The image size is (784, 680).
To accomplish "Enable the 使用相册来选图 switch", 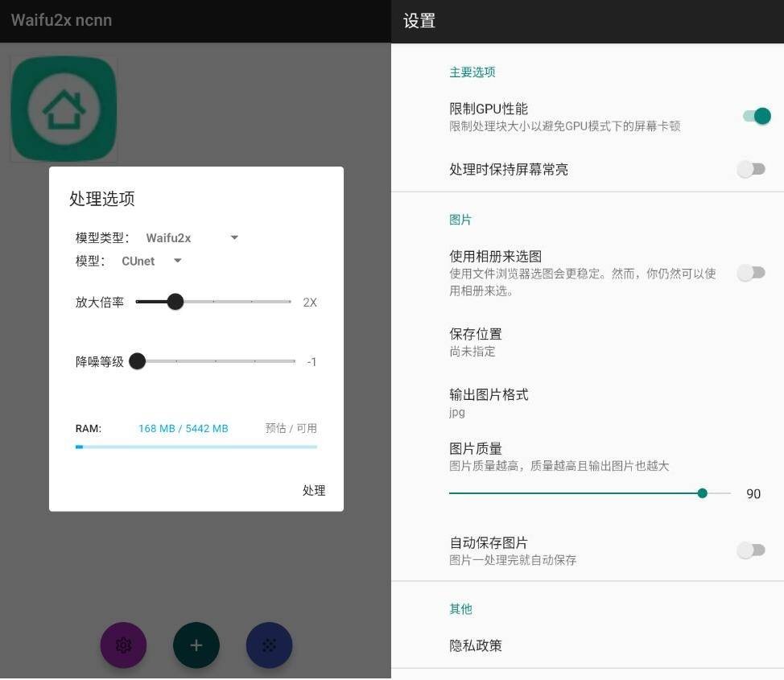I will tap(750, 273).
